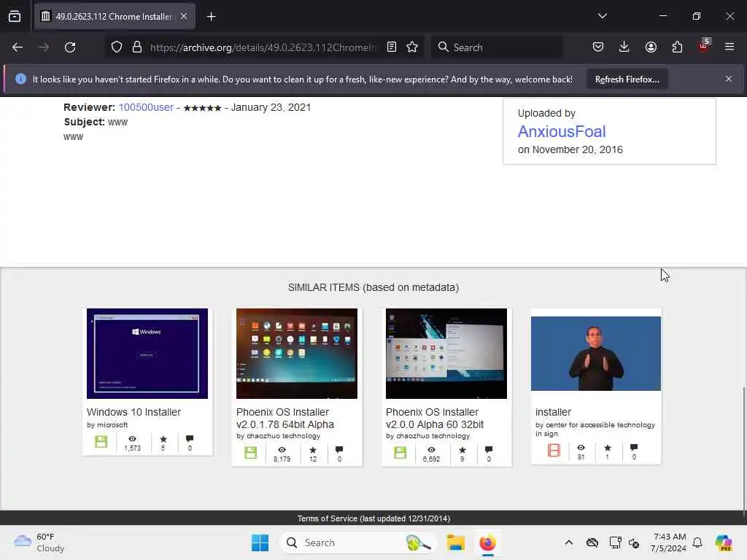Click Phoenix OS Installer v2.0.1.78 64bit title
The image size is (747, 560).
point(285,418)
